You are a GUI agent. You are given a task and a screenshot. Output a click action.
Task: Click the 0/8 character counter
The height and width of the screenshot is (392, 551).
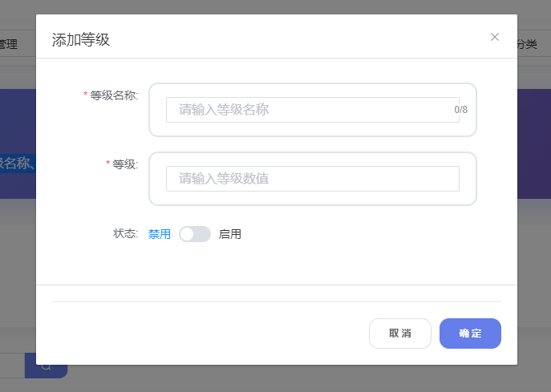[x=460, y=110]
